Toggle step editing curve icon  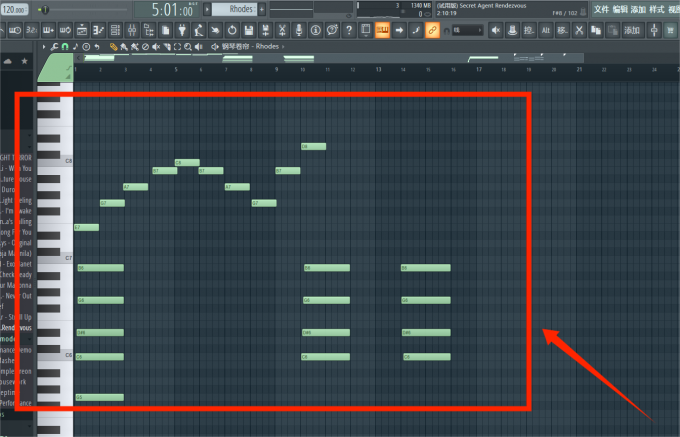pyautogui.click(x=415, y=30)
